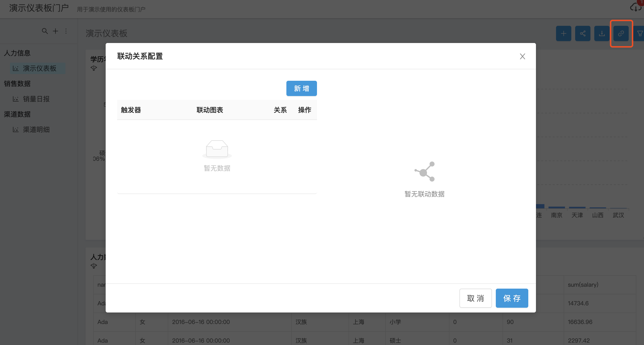Click the 新增 button
The width and height of the screenshot is (644, 345).
[x=301, y=88]
